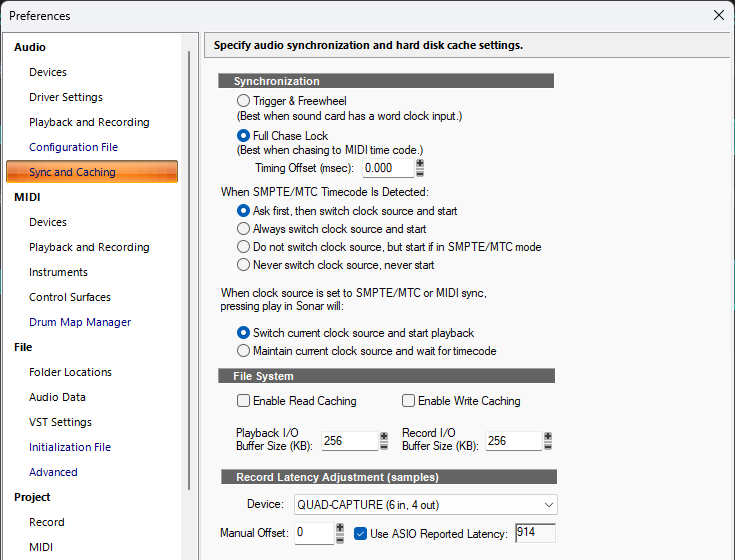The image size is (735, 560).
Task: Click the Timing Offset value field
Action: [x=388, y=168]
